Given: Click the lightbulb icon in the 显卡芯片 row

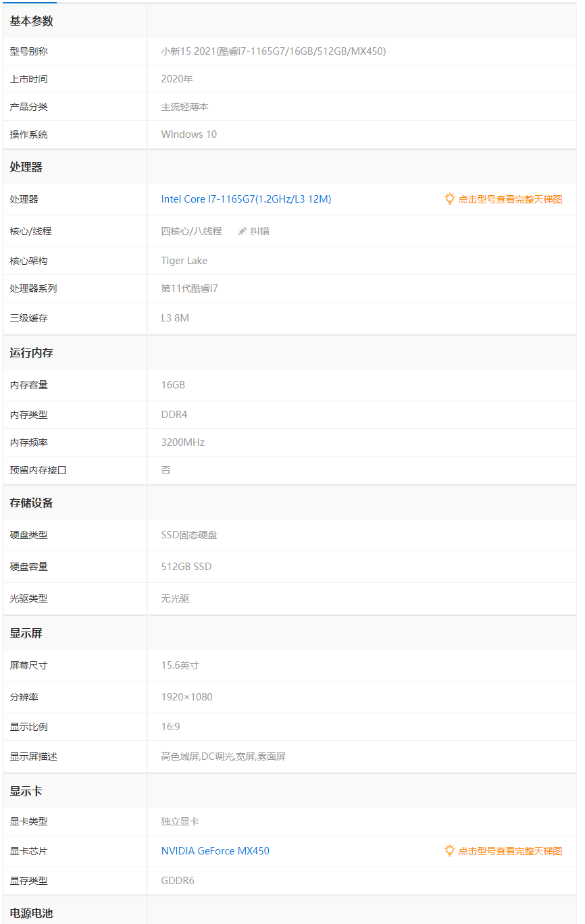Looking at the screenshot, I should coord(450,850).
